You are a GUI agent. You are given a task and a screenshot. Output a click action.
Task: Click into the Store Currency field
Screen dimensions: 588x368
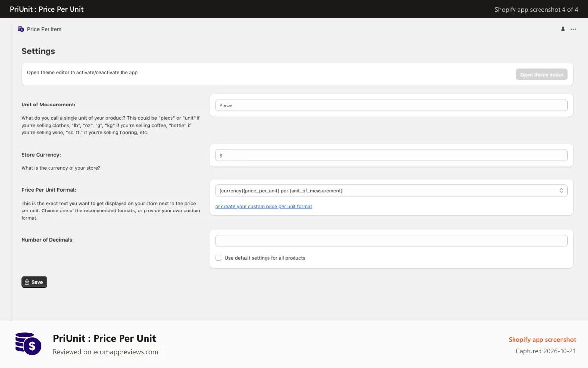[x=391, y=156]
